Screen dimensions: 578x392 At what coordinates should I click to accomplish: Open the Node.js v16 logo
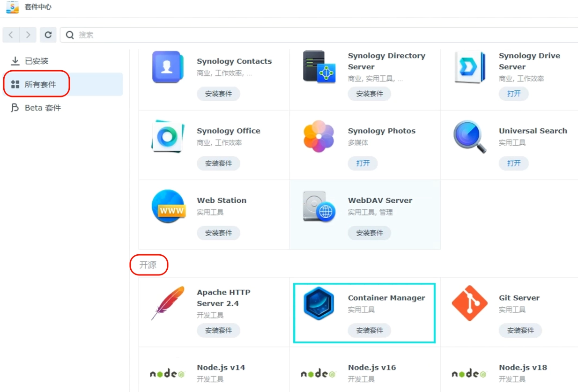319,373
